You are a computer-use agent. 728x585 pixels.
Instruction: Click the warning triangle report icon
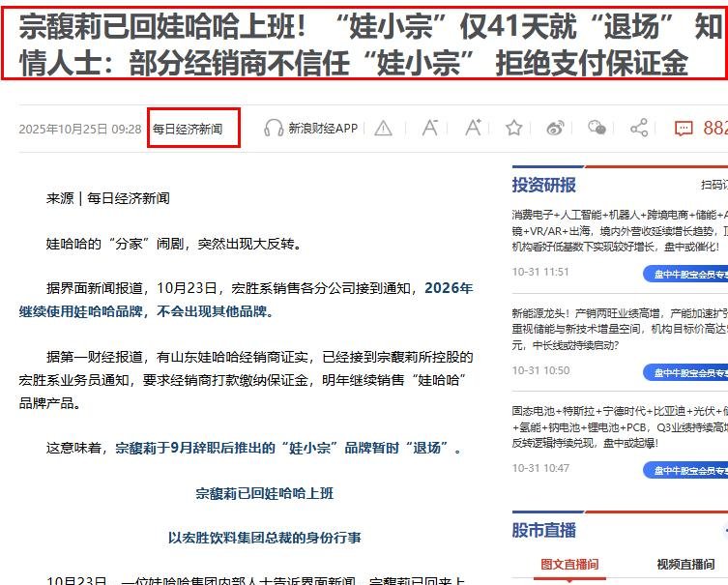[x=383, y=129]
